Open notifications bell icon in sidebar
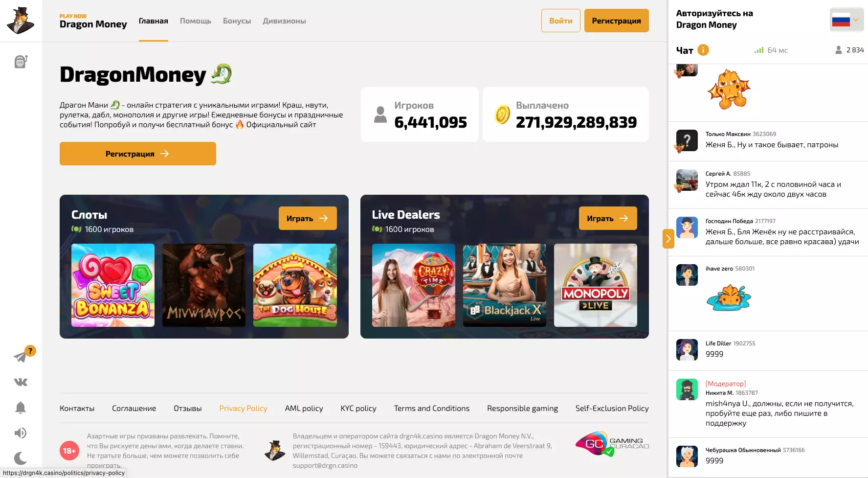This screenshot has height=478, width=868. pos(21,408)
